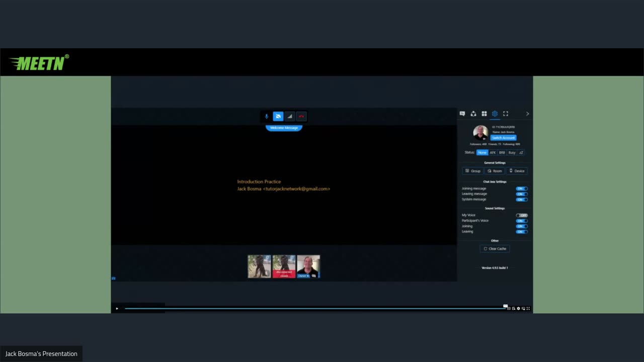Click the MEETN logo
Viewport: 644px width, 362px height.
39,63
